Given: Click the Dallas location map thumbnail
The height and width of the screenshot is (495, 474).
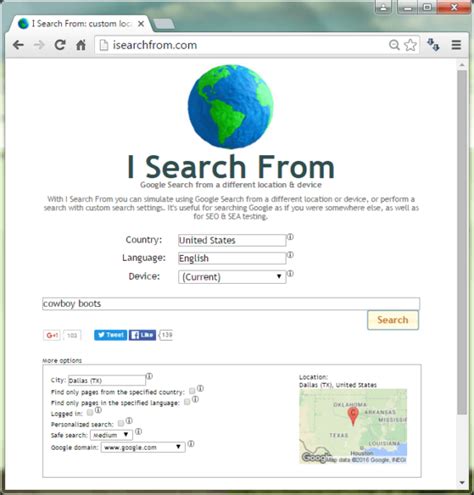Looking at the screenshot, I should pos(353,426).
